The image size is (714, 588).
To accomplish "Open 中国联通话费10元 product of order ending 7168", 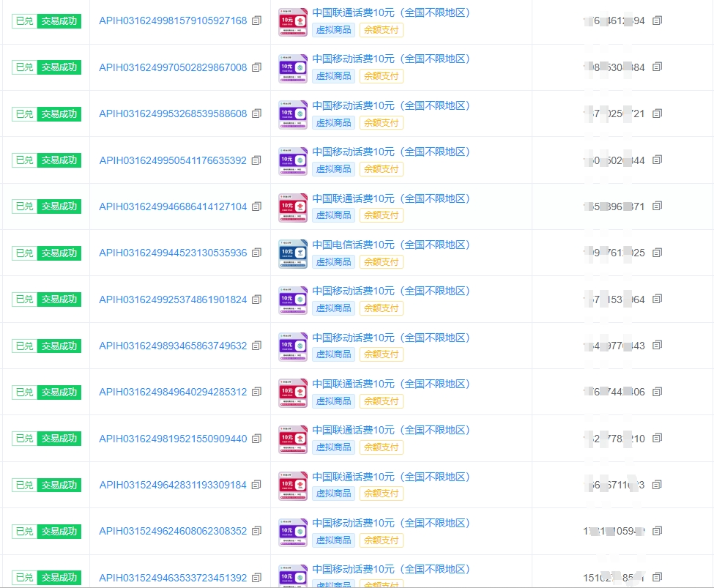I will click(391, 12).
